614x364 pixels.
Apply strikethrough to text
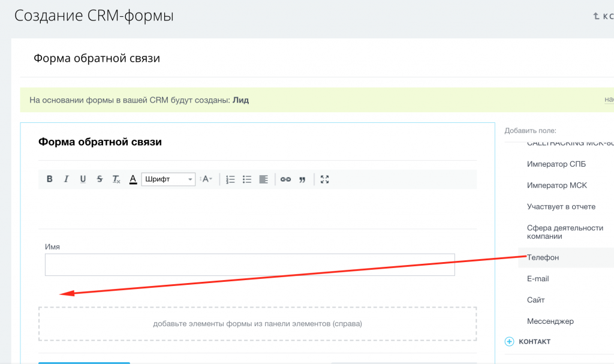[100, 179]
